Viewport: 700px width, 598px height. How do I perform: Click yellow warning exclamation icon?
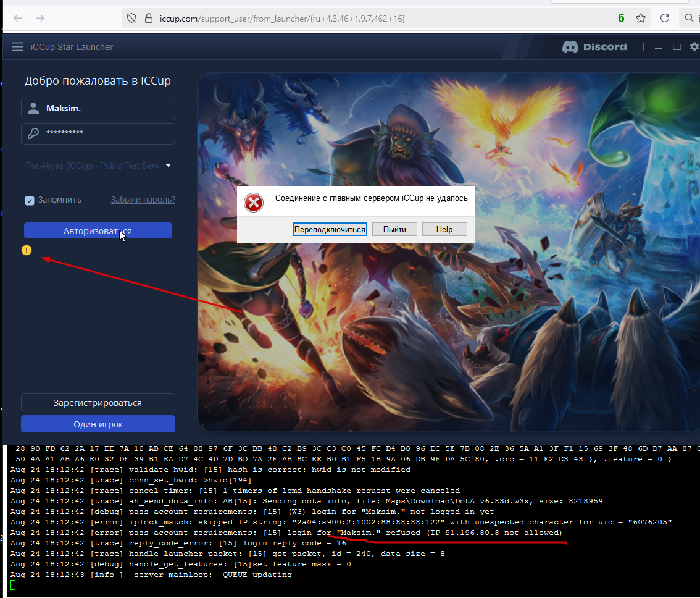(27, 250)
